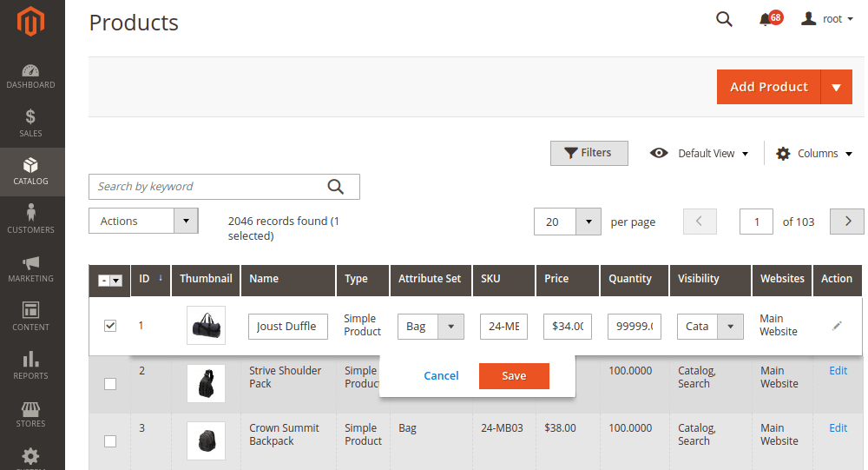Image resolution: width=868 pixels, height=470 pixels.
Task: Sort by the Price column header
Action: (x=568, y=279)
